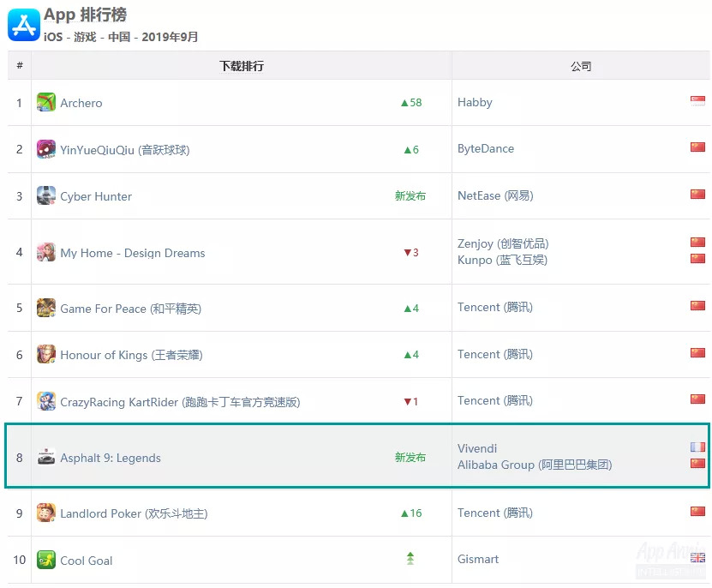This screenshot has width=712, height=588.
Task: Click the China flag beside Alibaba Group
Action: pos(697,464)
